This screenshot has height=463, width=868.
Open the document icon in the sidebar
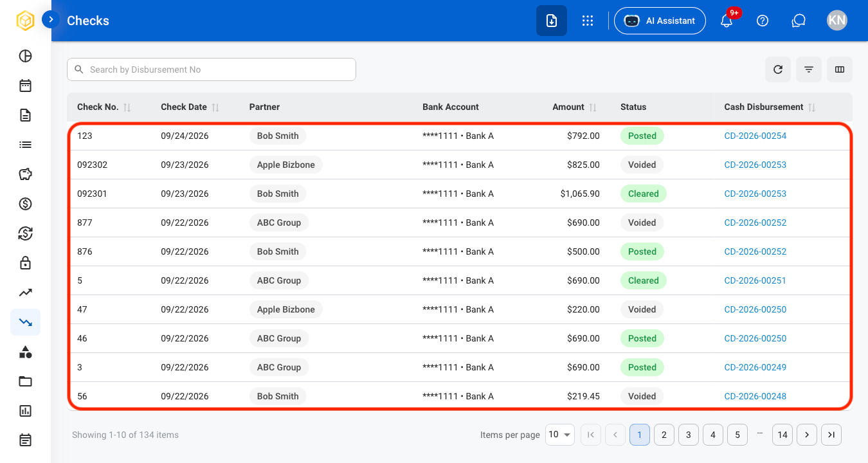[25, 115]
